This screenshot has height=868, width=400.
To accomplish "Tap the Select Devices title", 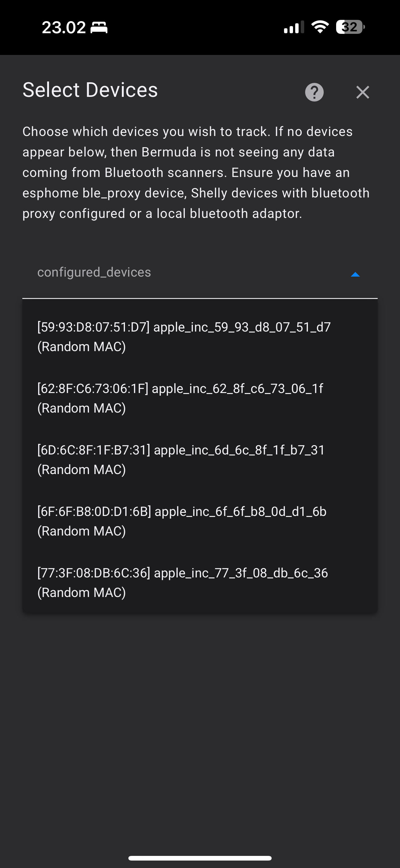I will coord(90,90).
